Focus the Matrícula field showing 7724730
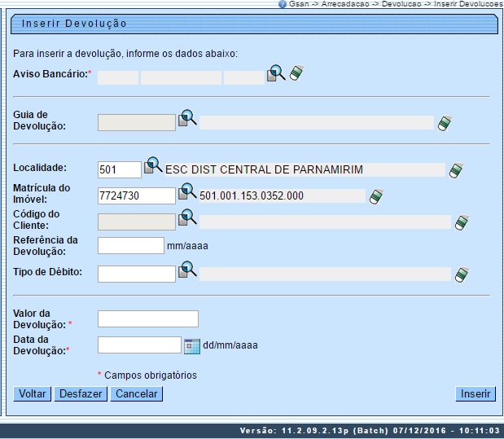504x439 pixels. pos(137,195)
